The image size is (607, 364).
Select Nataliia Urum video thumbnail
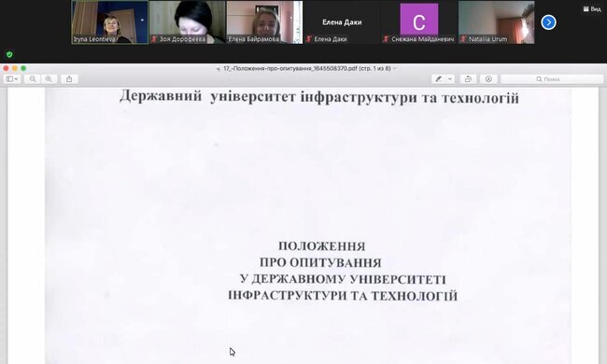(496, 22)
